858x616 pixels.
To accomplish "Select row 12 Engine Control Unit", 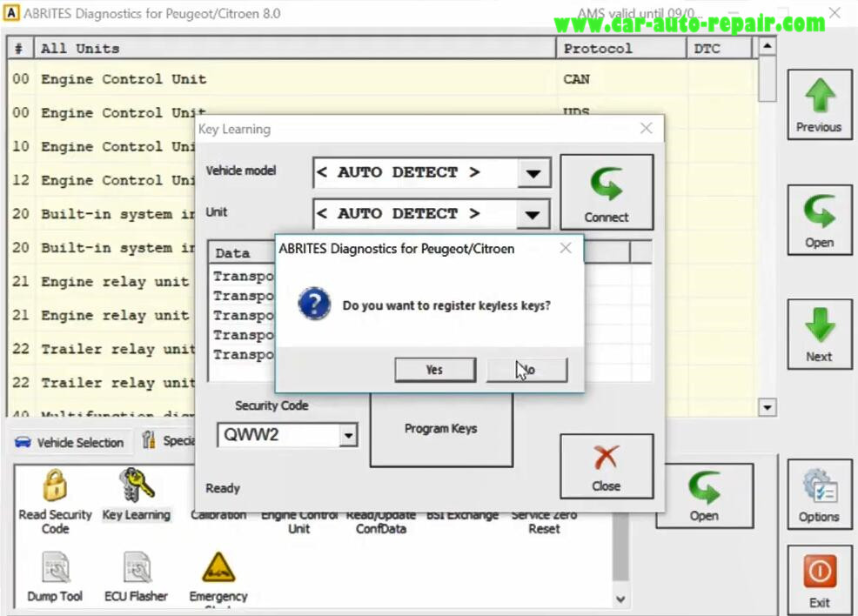I will pos(102,180).
